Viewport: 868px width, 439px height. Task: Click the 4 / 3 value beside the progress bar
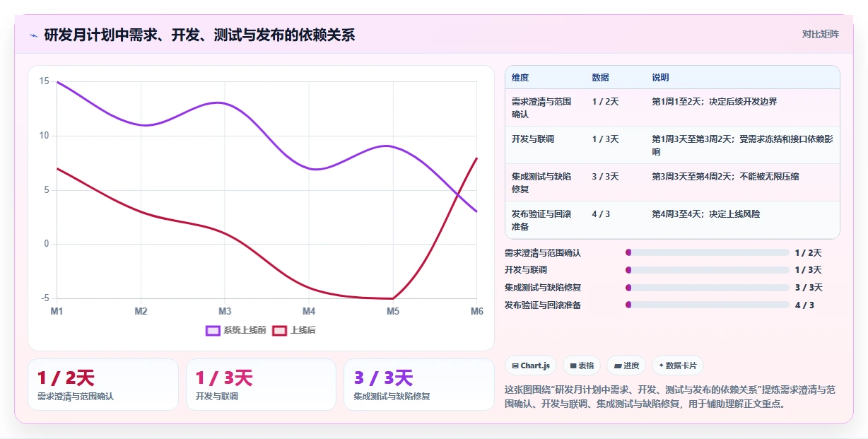[804, 305]
